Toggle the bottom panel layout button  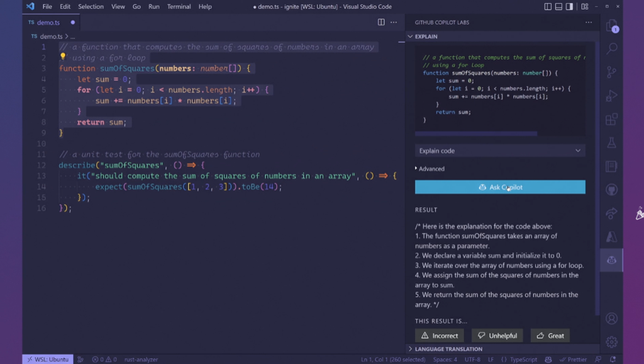pos(558,7)
